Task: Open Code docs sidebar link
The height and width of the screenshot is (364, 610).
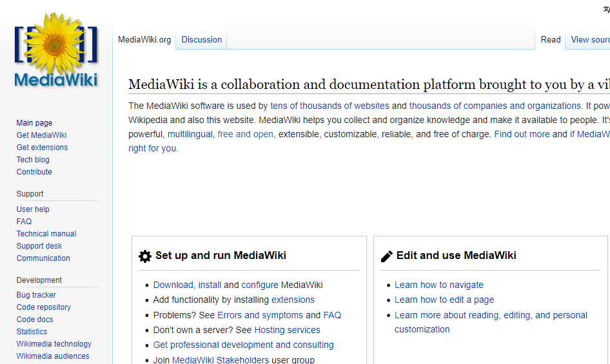Action: (x=35, y=320)
